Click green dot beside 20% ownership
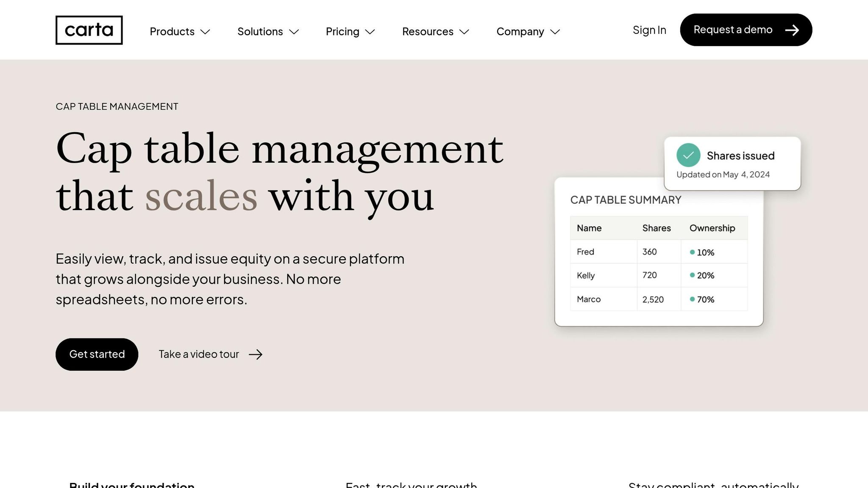 click(692, 275)
